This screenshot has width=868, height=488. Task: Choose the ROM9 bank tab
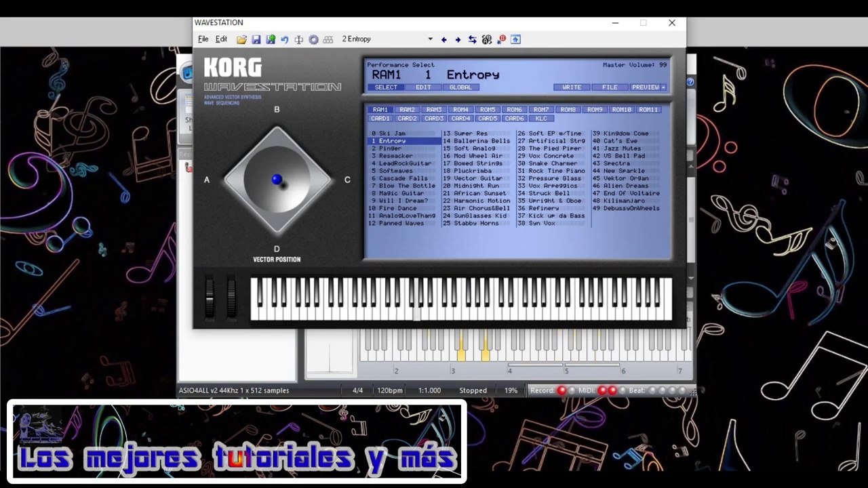click(x=595, y=110)
